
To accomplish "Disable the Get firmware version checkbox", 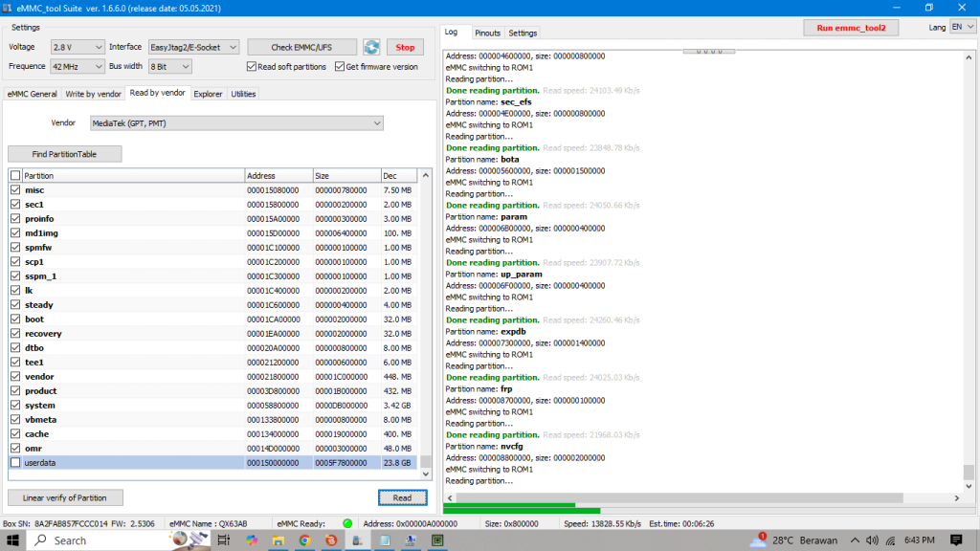I will tap(341, 65).
